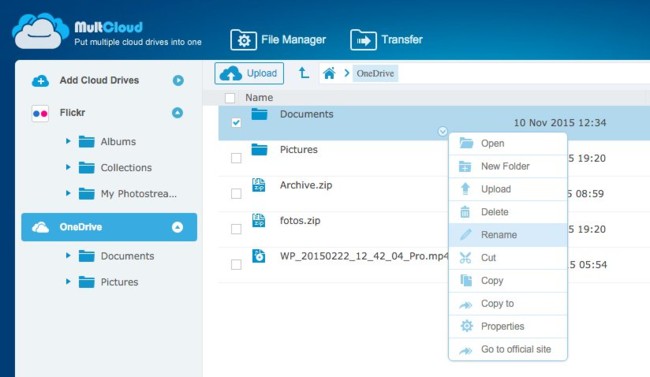Choose Open in the context menu
650x377 pixels.
pos(508,144)
